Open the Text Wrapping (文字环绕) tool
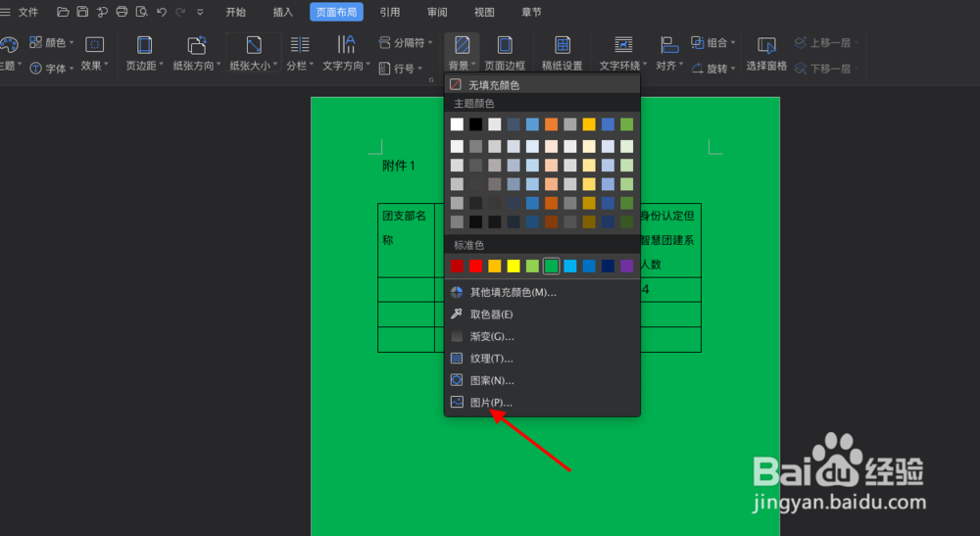980x536 pixels. [623, 53]
